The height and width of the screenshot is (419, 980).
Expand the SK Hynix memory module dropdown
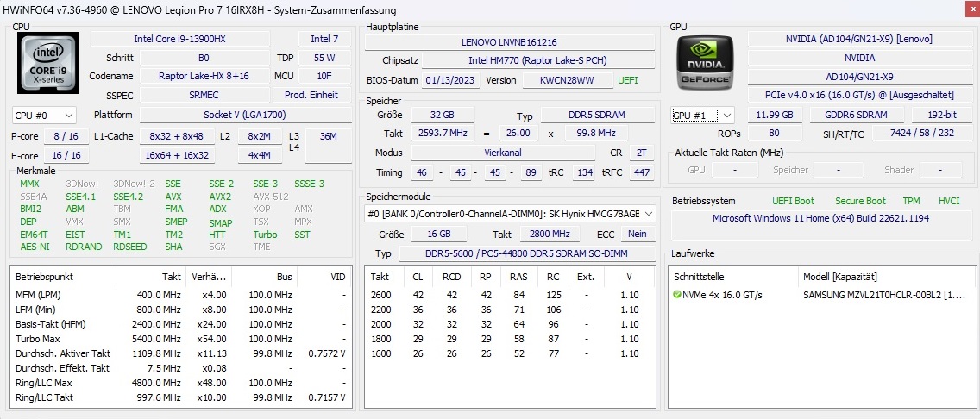(x=509, y=213)
